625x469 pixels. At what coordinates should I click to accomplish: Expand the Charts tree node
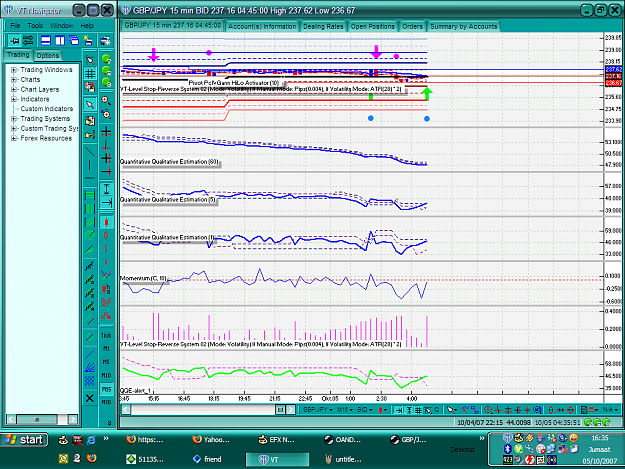point(14,80)
